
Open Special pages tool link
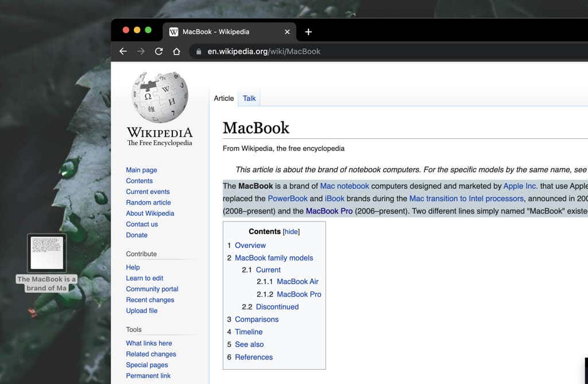[x=147, y=365]
